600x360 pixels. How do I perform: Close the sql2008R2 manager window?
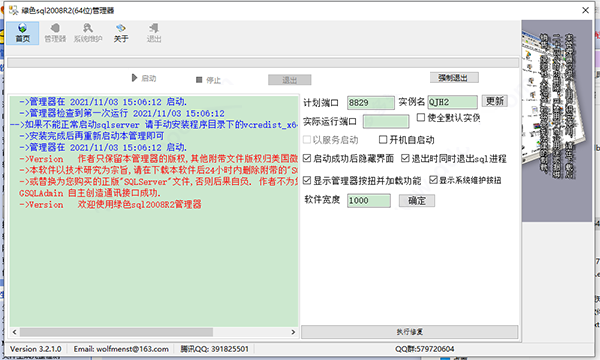coord(585,10)
